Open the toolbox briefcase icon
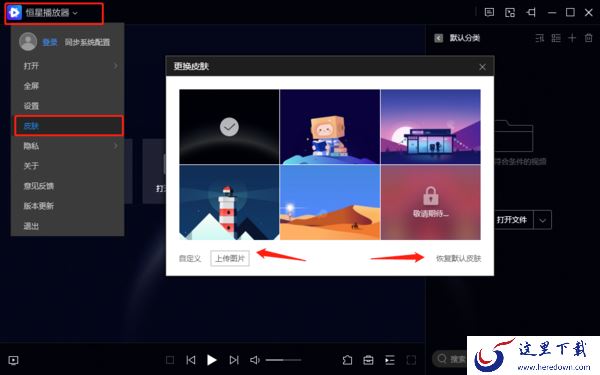 [368, 360]
